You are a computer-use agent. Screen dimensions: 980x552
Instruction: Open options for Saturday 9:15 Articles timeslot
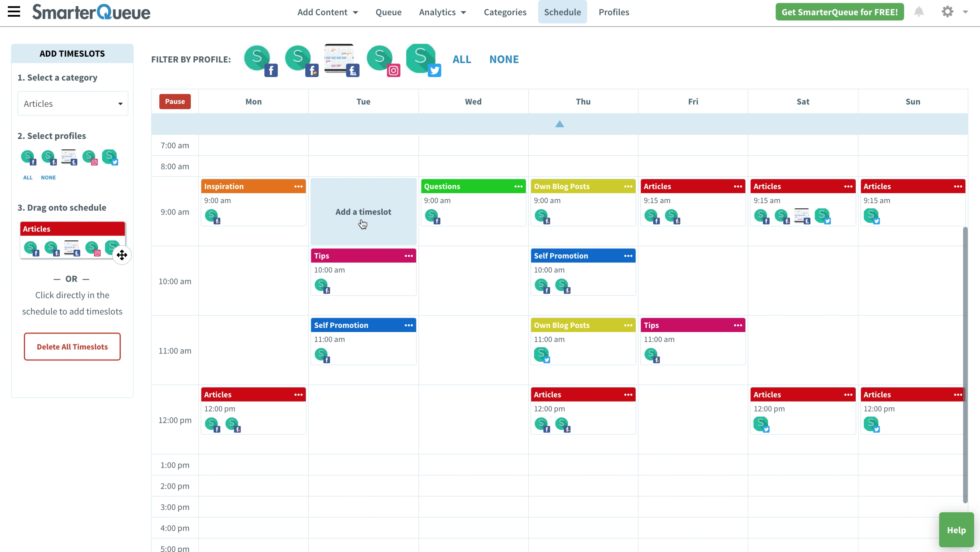(848, 186)
